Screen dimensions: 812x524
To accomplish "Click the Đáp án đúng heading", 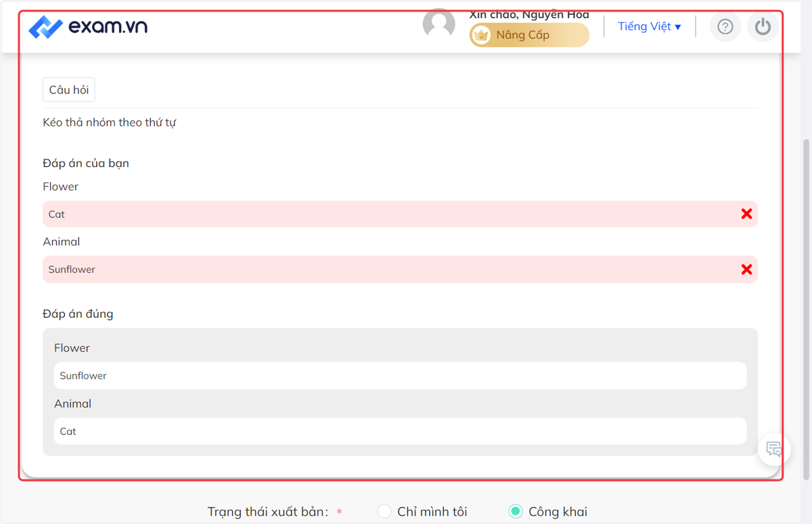I will coord(78,314).
